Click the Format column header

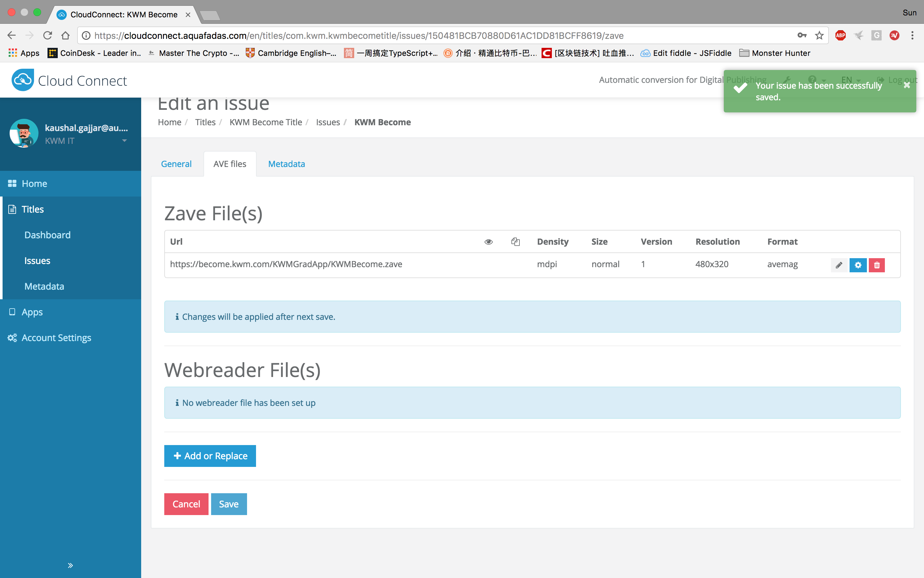coord(782,241)
